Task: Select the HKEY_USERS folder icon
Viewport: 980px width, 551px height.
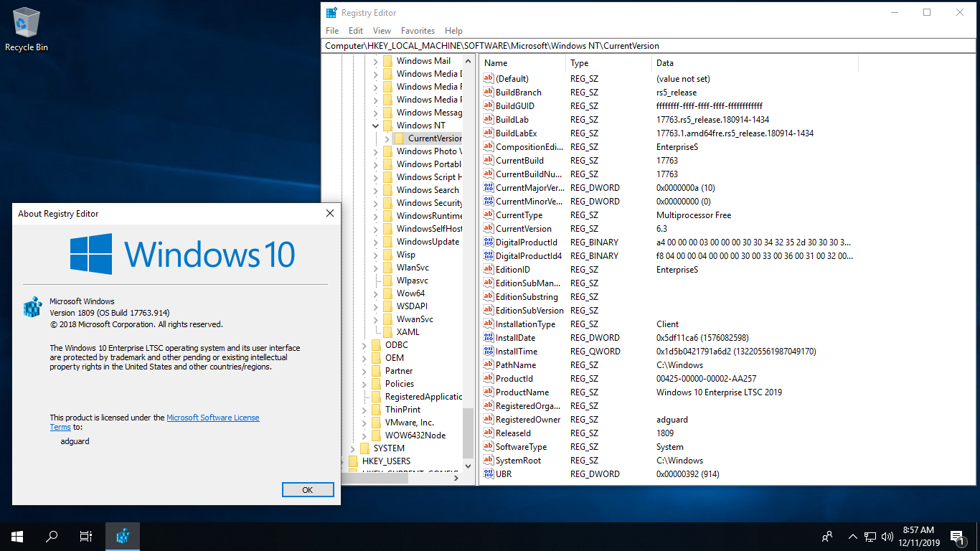Action: 353,461
